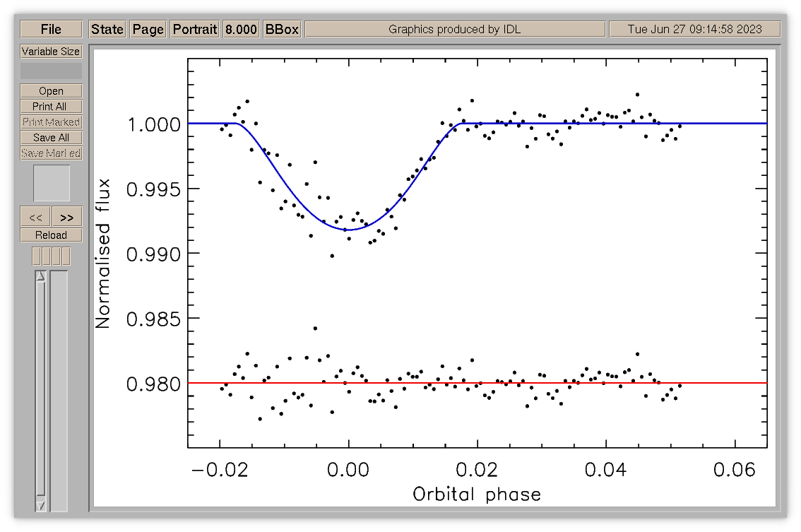Screen dimensions: 801x532
Task: Open the Page options
Action: pyautogui.click(x=148, y=29)
